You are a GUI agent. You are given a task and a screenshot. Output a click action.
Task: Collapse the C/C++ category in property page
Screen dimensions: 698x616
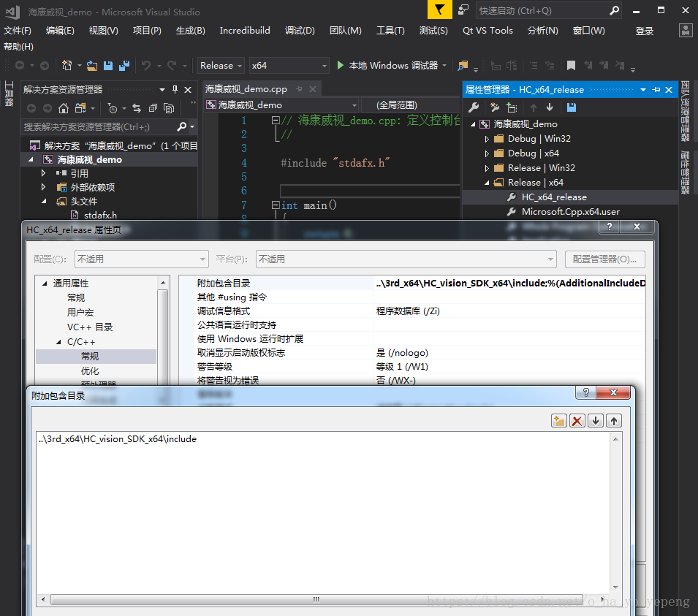coord(58,342)
